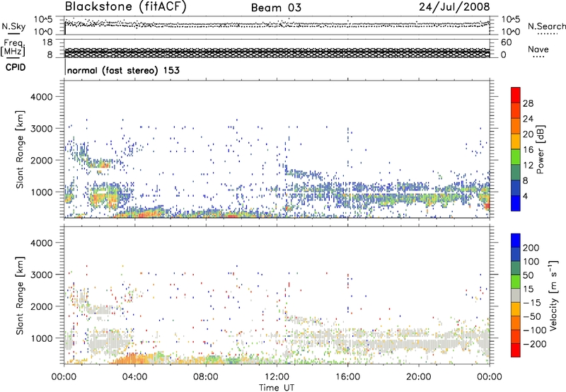Screen dimensions: 566x392
Task: Click the date 24/Jul/2008
Action: 454,6
